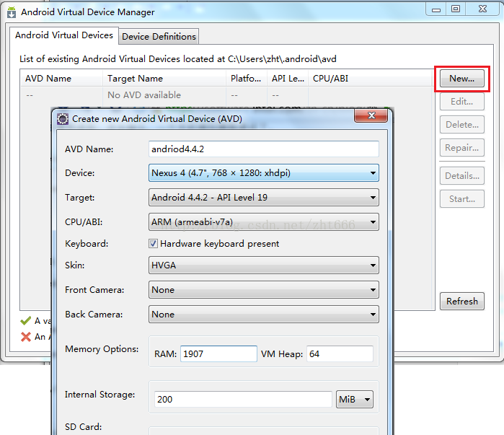Select the 'No AVD available' list row

pyautogui.click(x=226, y=95)
